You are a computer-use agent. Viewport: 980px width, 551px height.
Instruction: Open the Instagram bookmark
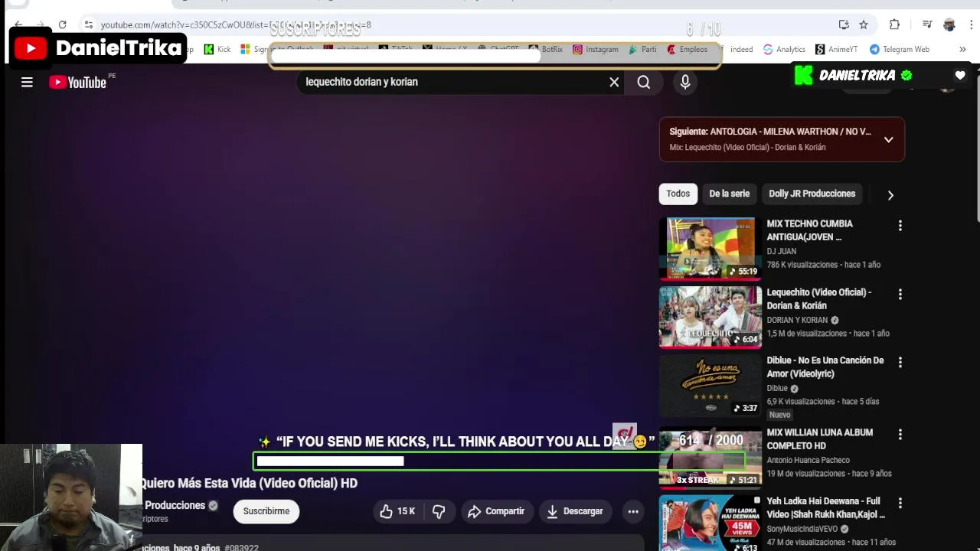click(595, 49)
